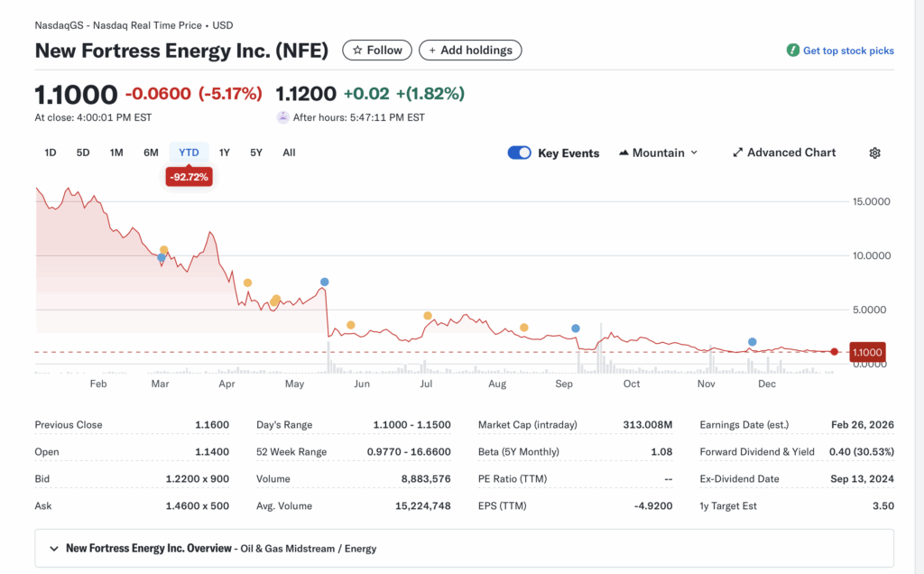Collapse the Overview disclosure chevron
Screen dimensions: 924x574
tap(53, 548)
